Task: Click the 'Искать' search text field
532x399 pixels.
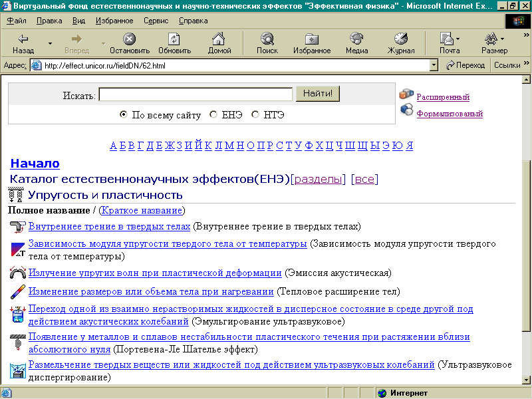Action: (196, 94)
